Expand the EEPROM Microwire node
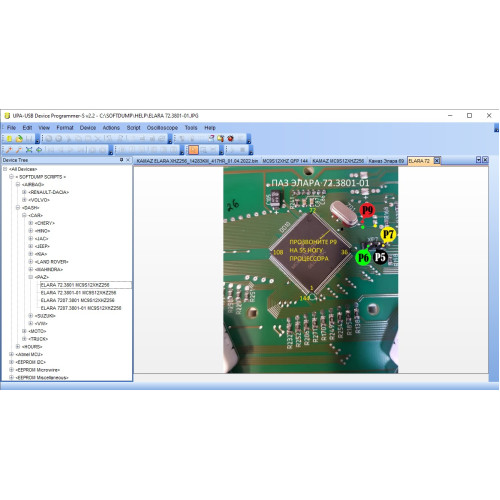The width and height of the screenshot is (500, 500). click(x=11, y=370)
